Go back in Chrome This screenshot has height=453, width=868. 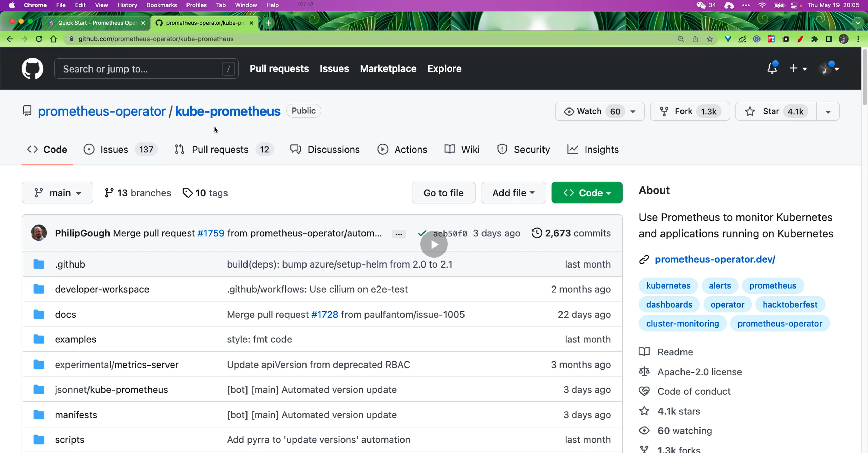pos(10,39)
